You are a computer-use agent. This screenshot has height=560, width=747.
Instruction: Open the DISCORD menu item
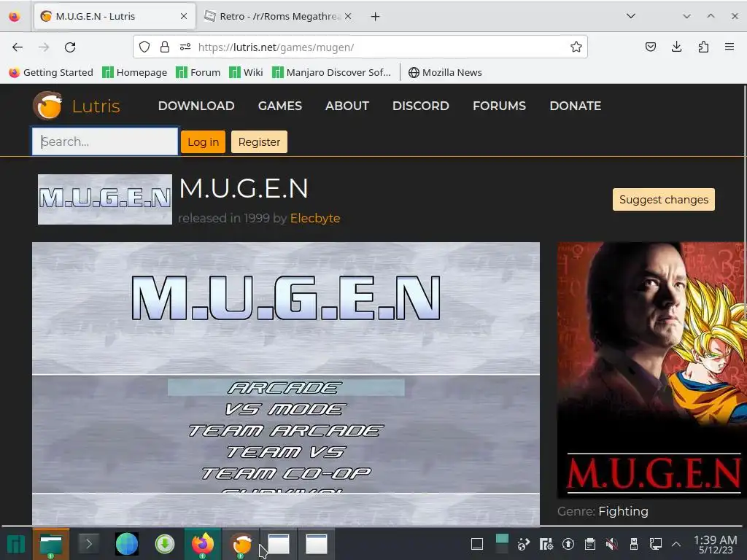pyautogui.click(x=421, y=106)
